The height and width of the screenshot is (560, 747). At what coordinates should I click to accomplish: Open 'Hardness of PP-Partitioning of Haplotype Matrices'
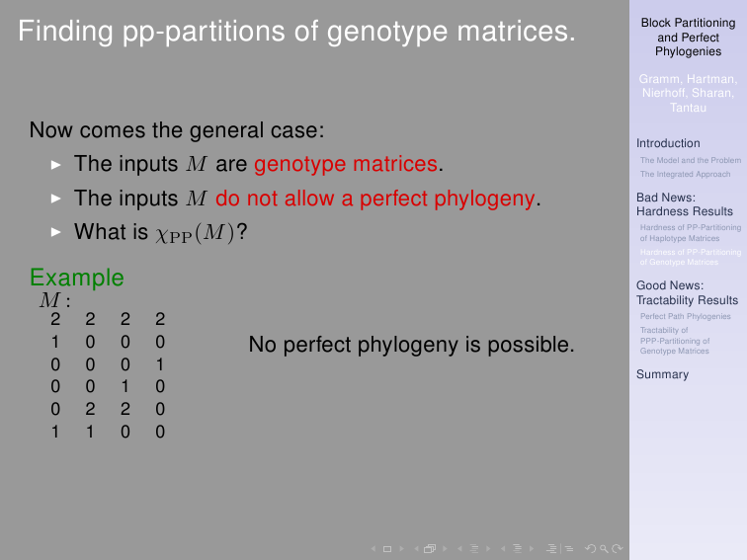coord(690,233)
